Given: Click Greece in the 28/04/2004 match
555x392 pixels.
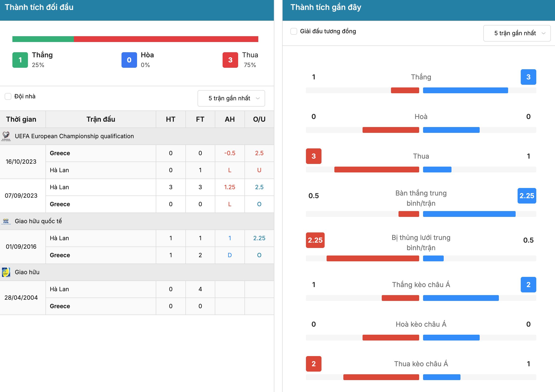Looking at the screenshot, I should (x=60, y=306).
